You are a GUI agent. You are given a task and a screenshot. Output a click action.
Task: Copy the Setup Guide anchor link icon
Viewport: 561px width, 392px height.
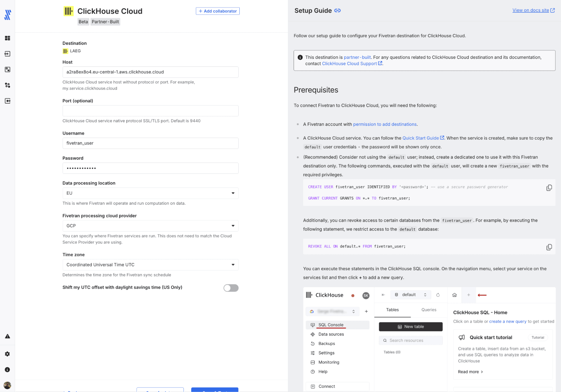pos(337,11)
